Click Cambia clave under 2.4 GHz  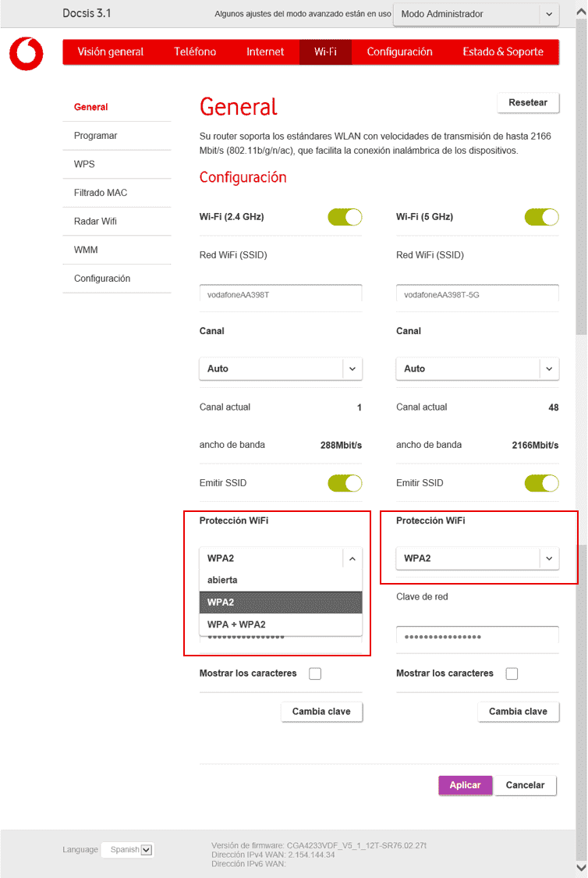pos(322,712)
